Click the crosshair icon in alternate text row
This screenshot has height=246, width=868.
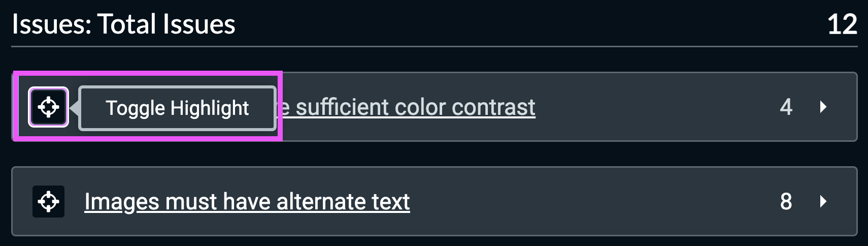click(x=48, y=202)
